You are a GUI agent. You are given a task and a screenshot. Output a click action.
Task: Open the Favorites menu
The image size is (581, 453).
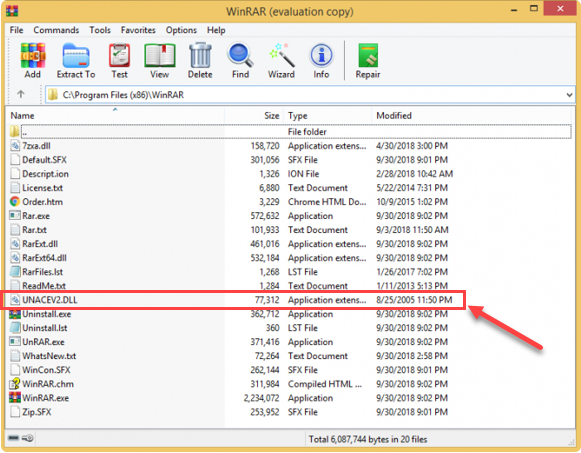[x=138, y=30]
